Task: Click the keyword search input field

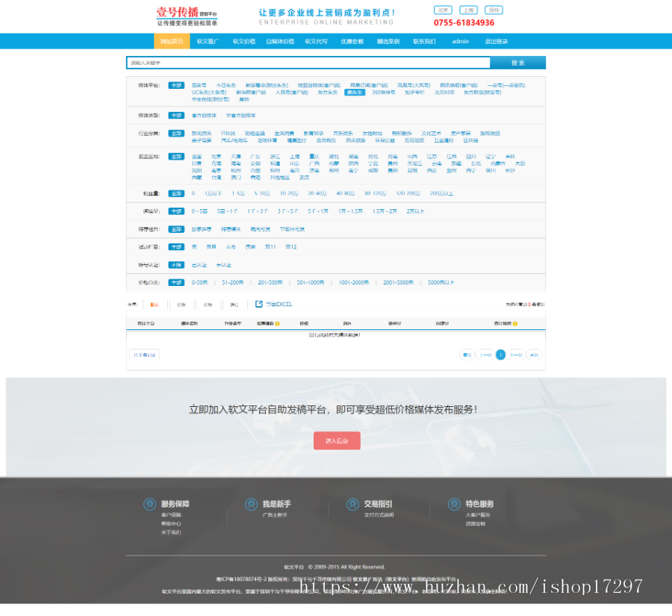Action: pyautogui.click(x=308, y=63)
